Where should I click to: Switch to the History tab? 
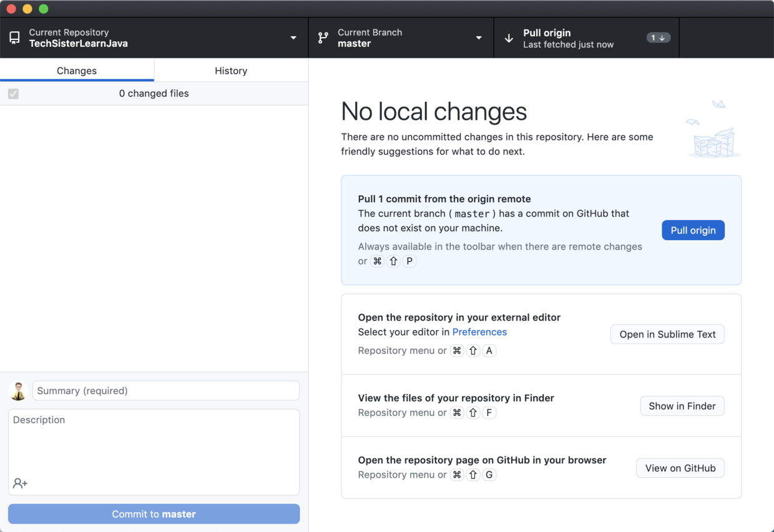(231, 70)
